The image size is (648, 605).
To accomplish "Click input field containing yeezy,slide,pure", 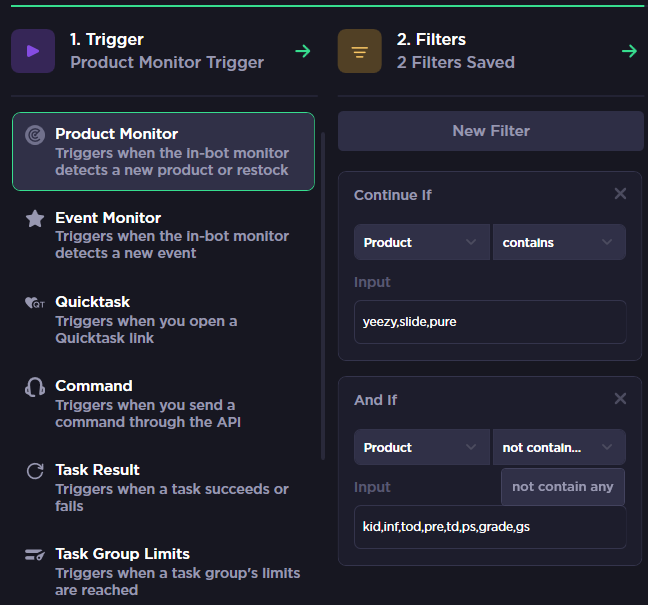I will click(490, 322).
